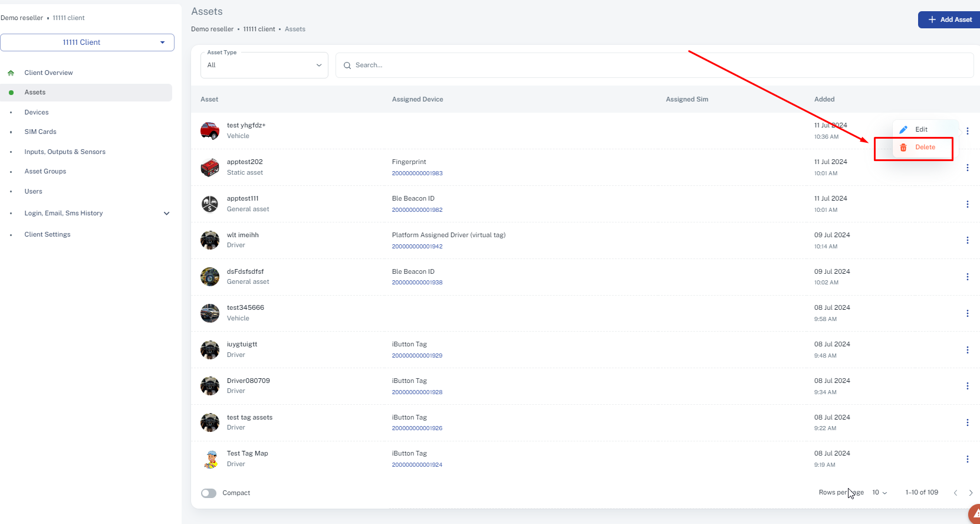Open three-dot menu for Driver080709 row
Screen dimensions: 980x524
[x=967, y=386]
